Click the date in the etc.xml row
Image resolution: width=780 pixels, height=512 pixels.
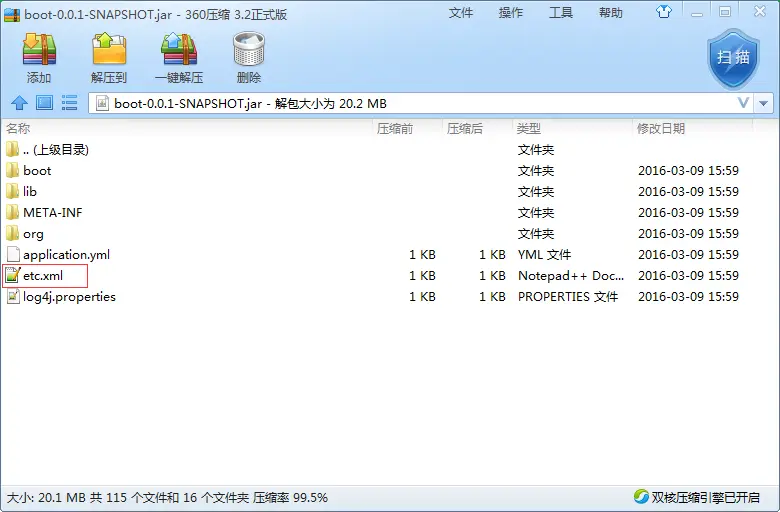pyautogui.click(x=688, y=275)
